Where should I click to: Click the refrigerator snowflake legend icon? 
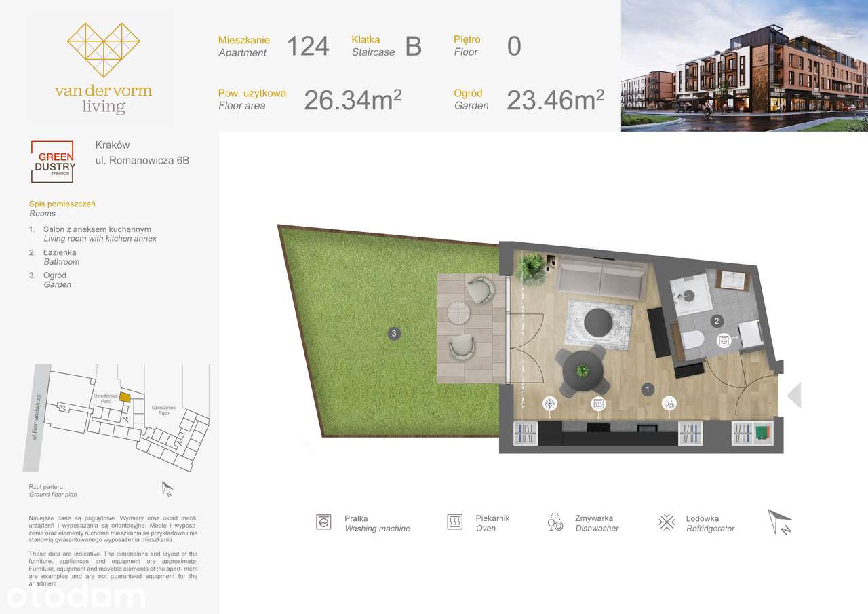tap(667, 522)
